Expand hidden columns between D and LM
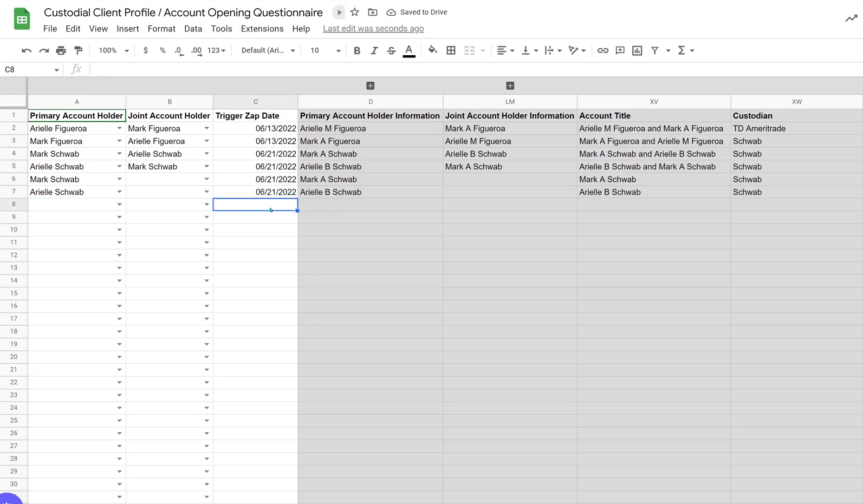The width and height of the screenshot is (863, 504). tap(371, 86)
